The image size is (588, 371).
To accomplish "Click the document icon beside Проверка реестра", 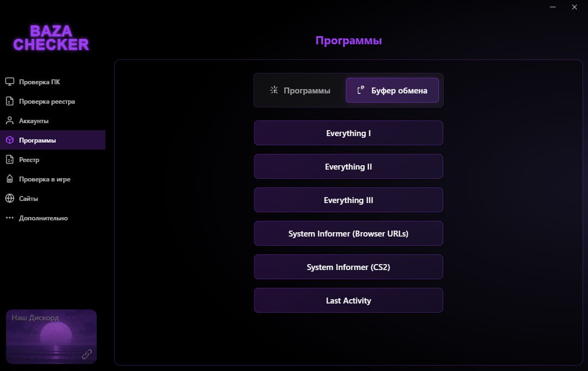I will 10,102.
